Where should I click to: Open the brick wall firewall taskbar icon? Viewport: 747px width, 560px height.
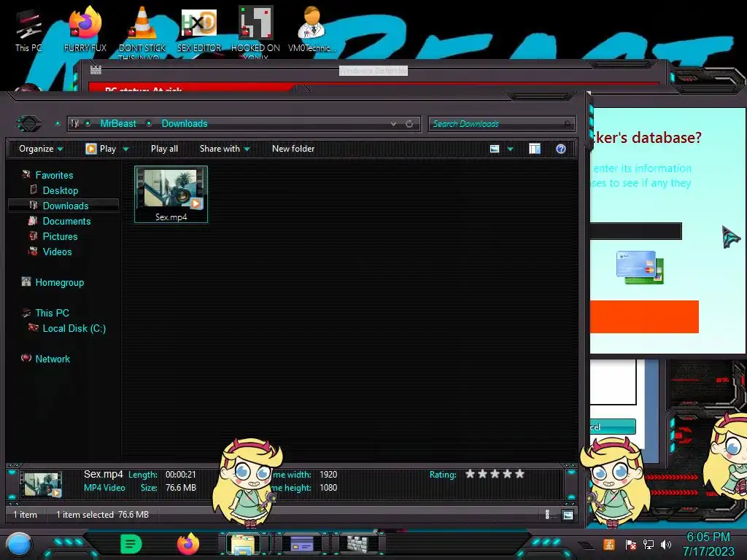(x=357, y=543)
